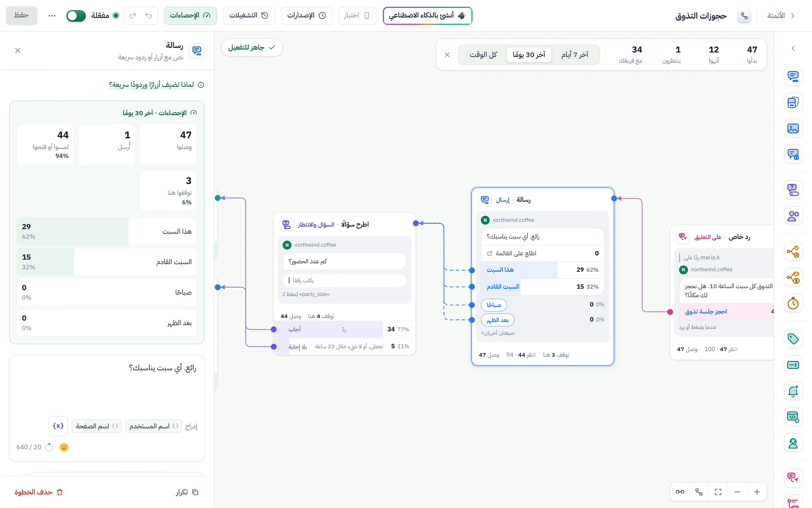Insert the اسم الصفحة variable chip

coord(97,426)
